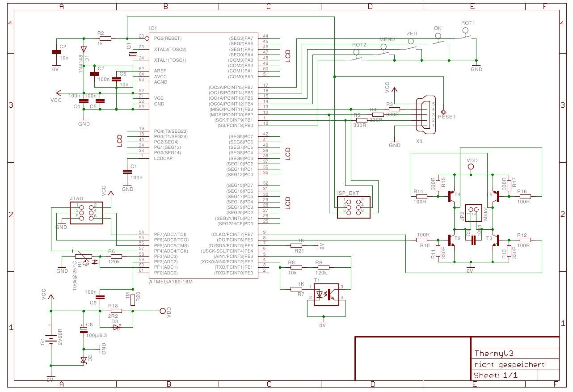Select the R8 10k resistor
Viewport: 573px width, 392px height.
click(296, 267)
